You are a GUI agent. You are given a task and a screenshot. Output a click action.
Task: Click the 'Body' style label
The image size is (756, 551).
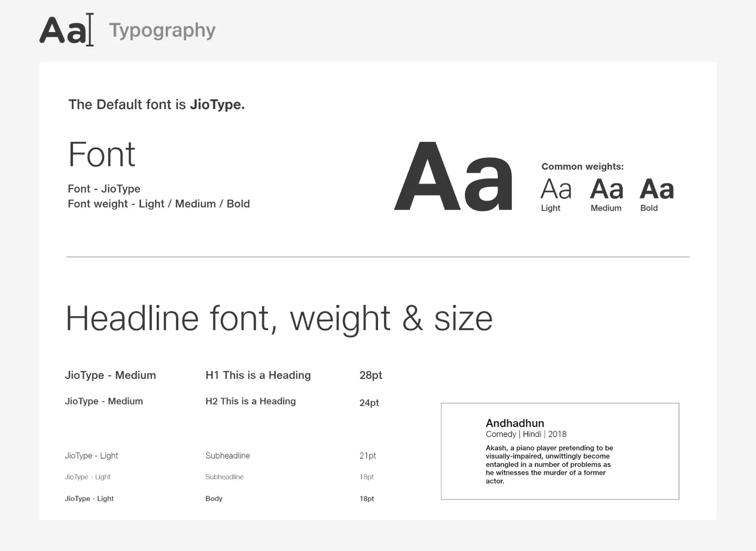tap(214, 499)
